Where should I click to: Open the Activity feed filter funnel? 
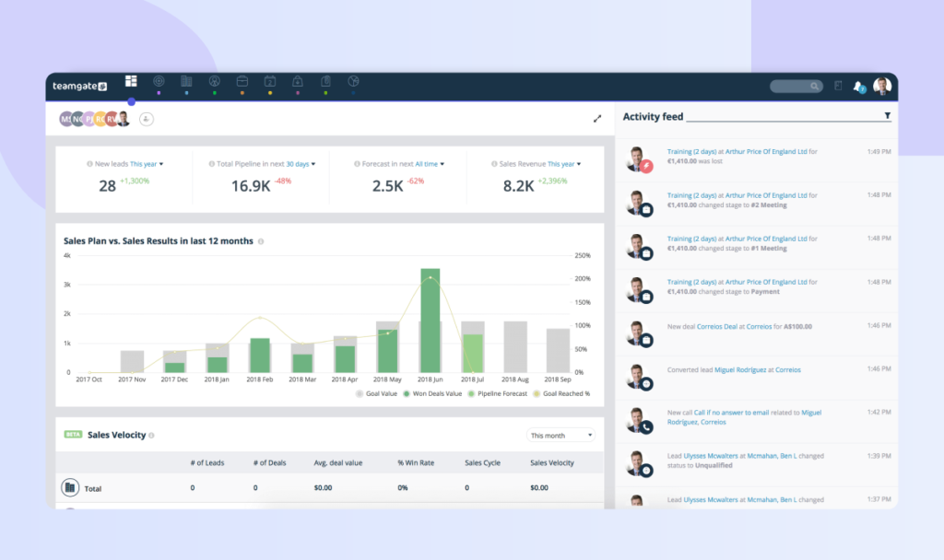tap(887, 116)
